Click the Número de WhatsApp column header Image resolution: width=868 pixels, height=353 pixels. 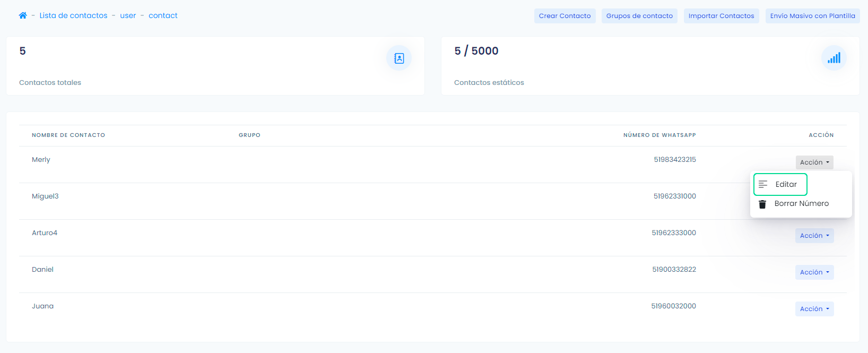659,135
